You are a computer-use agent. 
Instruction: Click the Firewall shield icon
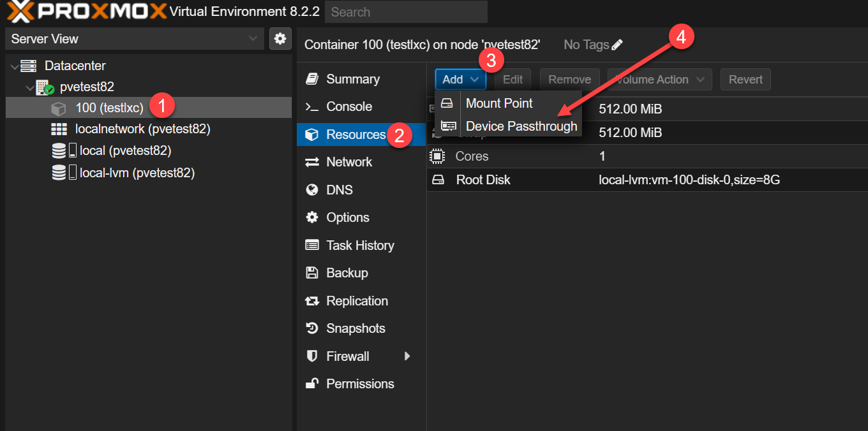pyautogui.click(x=312, y=356)
